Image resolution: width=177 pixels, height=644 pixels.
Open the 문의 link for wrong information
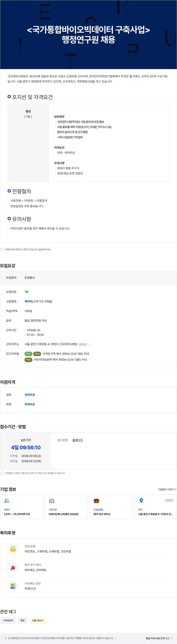(x=40, y=249)
